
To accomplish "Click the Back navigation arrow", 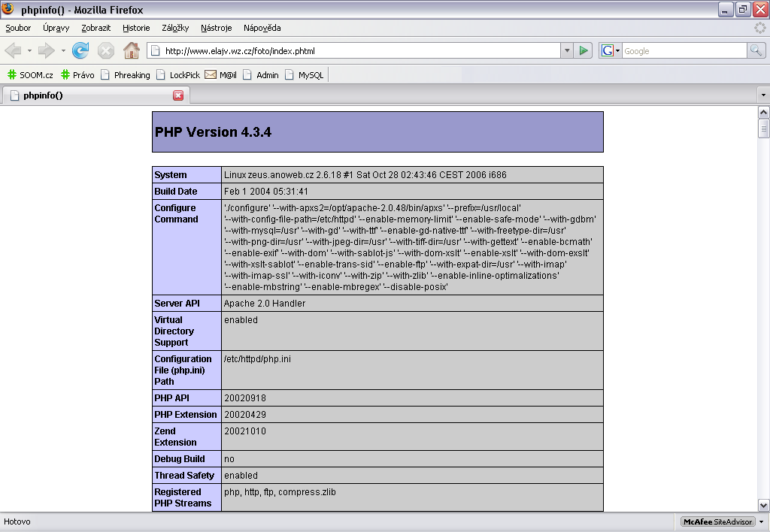I will [x=13, y=51].
